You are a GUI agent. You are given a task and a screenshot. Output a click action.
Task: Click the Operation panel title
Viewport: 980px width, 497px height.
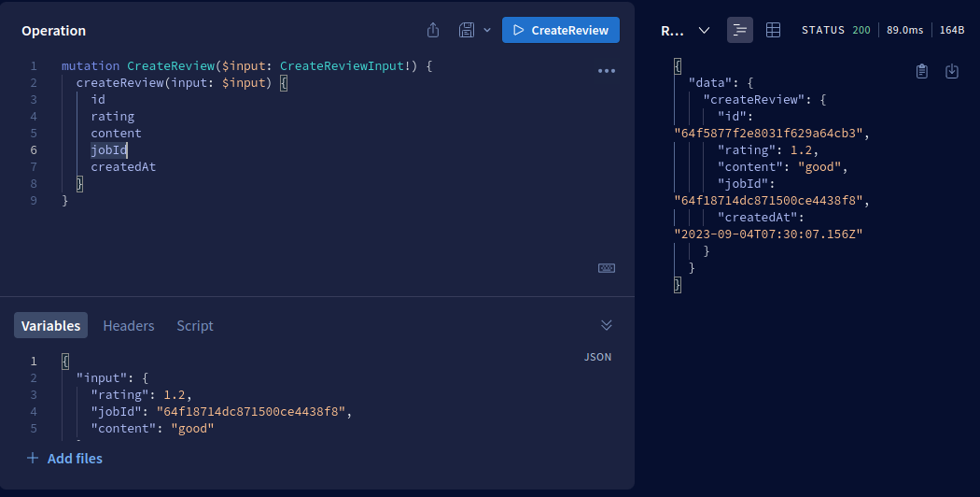[54, 31]
